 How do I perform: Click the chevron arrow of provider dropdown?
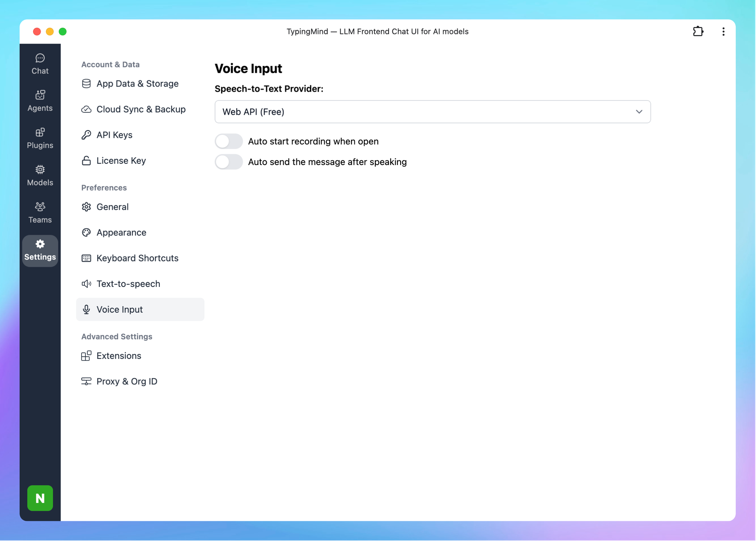[639, 112]
